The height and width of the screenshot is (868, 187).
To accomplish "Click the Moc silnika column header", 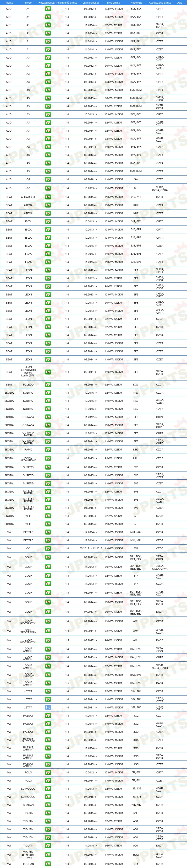I will (x=113, y=2).
